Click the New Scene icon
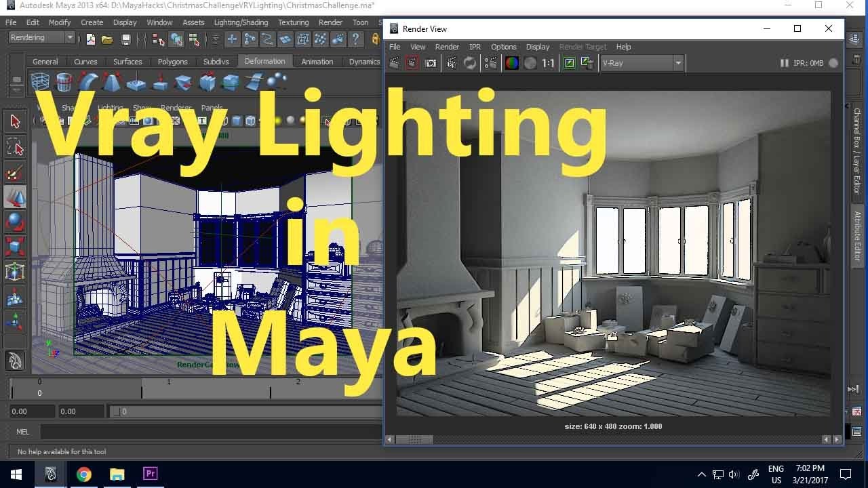868x488 pixels. [x=91, y=39]
